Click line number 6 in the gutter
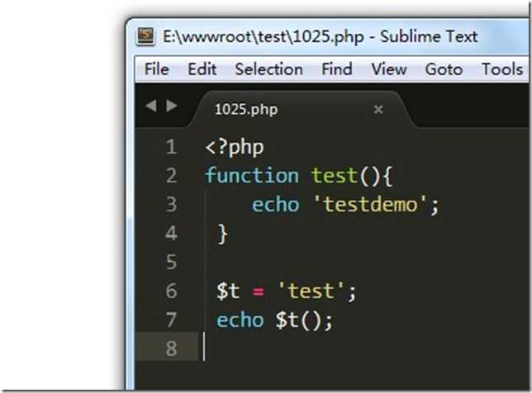This screenshot has width=532, height=393. 171,291
